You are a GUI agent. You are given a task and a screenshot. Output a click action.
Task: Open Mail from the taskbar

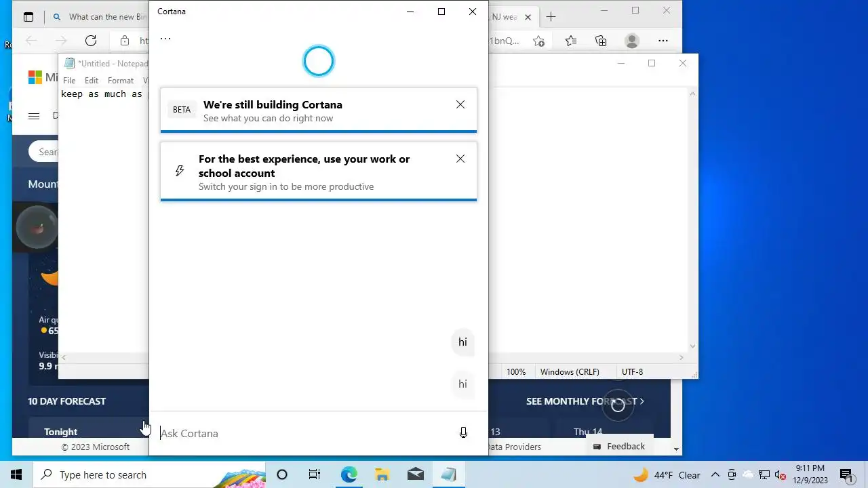416,474
